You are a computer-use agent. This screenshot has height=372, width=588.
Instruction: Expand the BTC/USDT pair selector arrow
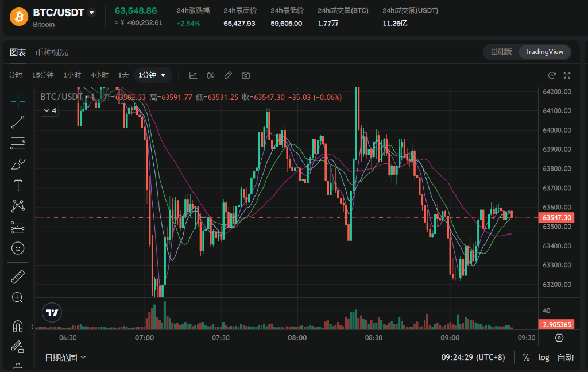coord(91,13)
